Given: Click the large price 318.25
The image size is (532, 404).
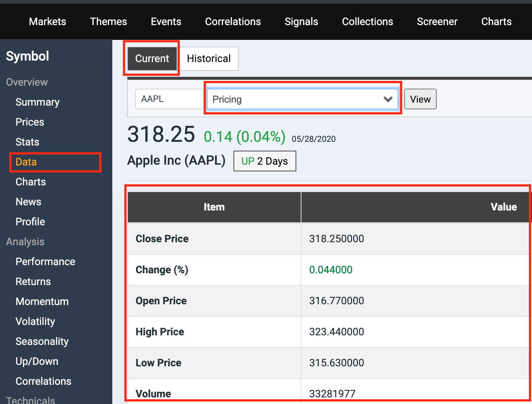Looking at the screenshot, I should pyautogui.click(x=161, y=134).
